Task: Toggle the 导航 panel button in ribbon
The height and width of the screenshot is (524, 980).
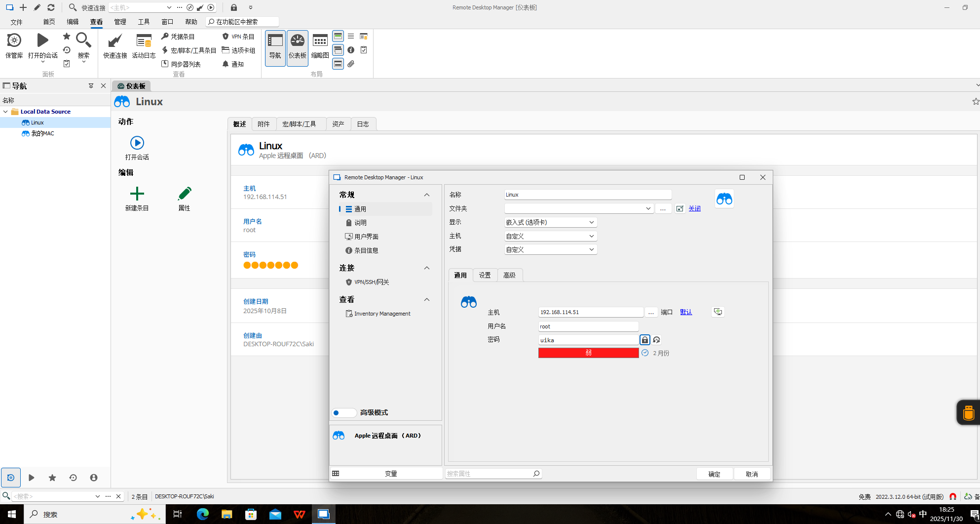Action: click(275, 48)
